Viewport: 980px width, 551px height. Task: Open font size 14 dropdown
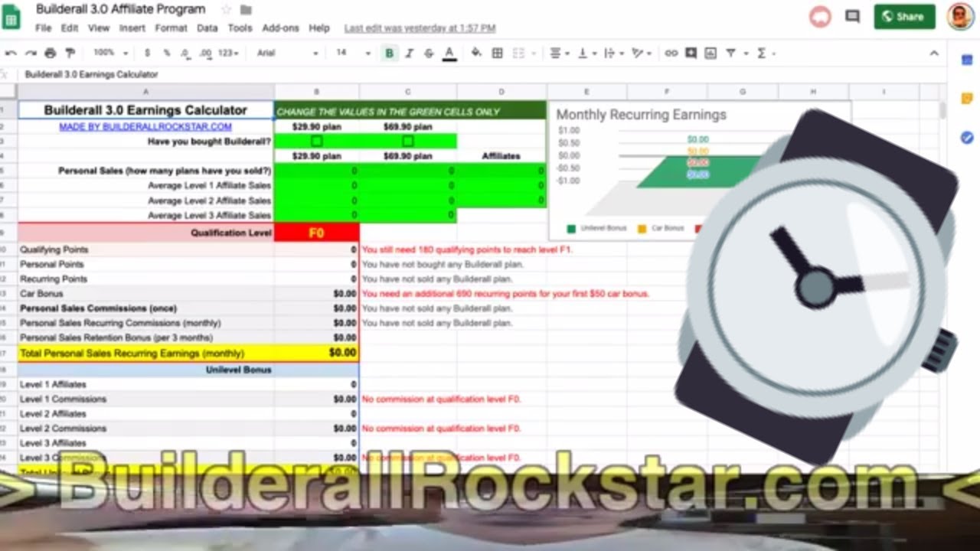353,53
